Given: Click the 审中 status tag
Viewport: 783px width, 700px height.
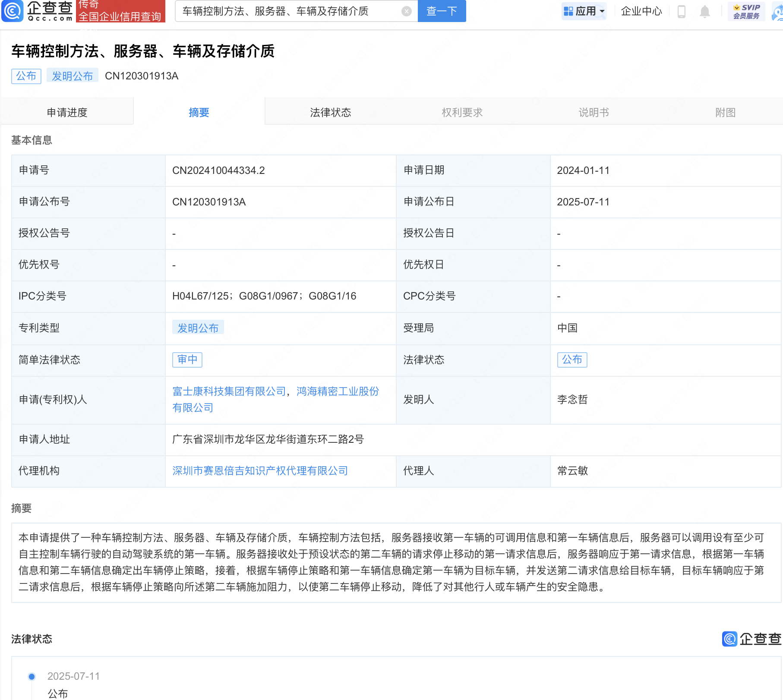Looking at the screenshot, I should click(x=187, y=359).
